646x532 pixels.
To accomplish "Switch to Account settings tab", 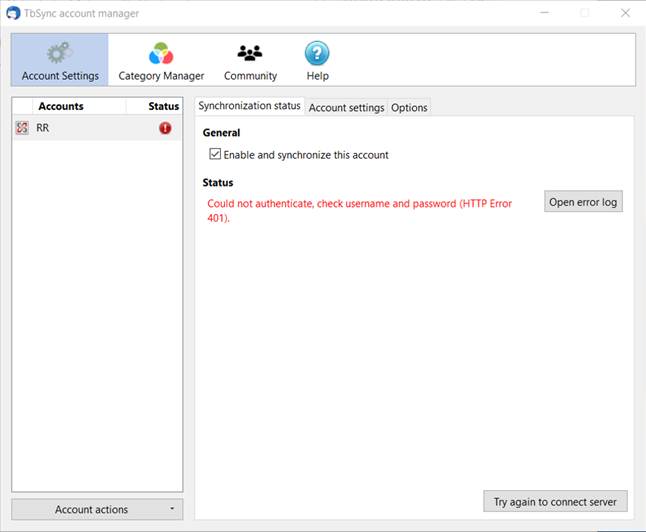I will (x=346, y=108).
